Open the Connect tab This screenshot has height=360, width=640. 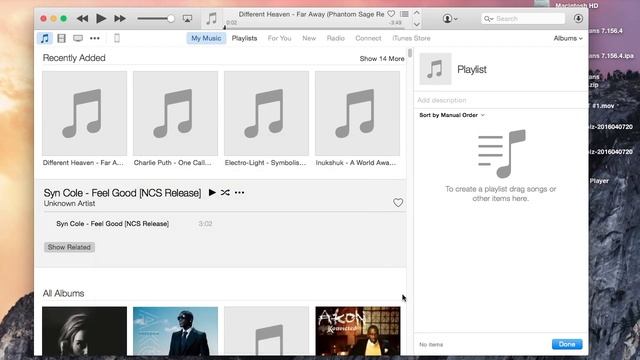368,38
